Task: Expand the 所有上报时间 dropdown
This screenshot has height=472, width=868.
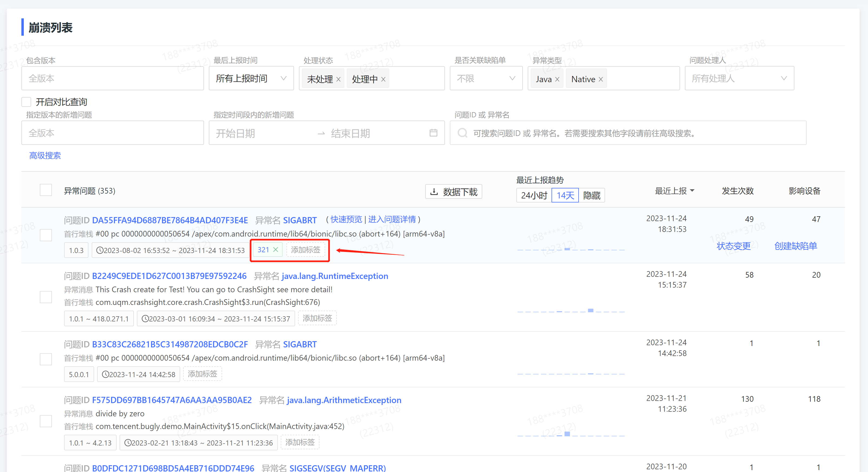Action: [251, 78]
